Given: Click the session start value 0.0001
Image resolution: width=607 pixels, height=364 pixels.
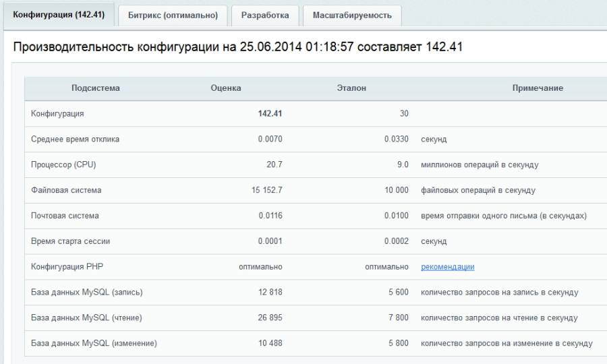Looking at the screenshot, I should [270, 241].
